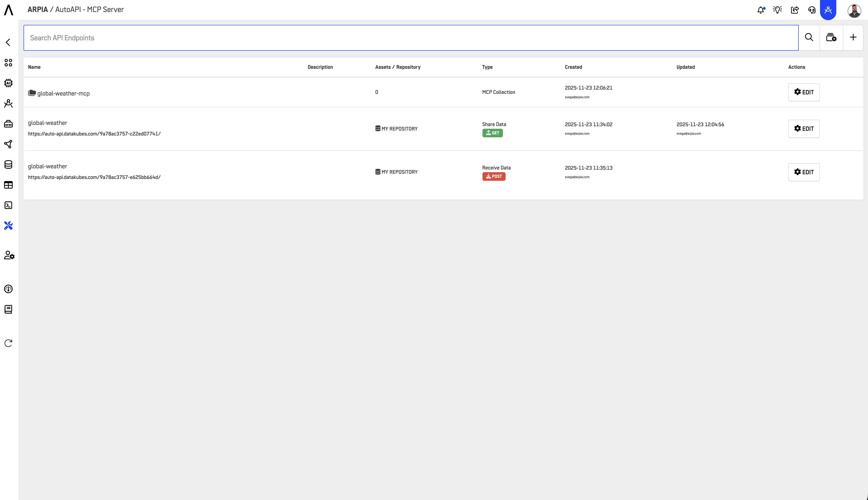
Task: Open the documentation book icon in sidebar
Action: pos(8,309)
